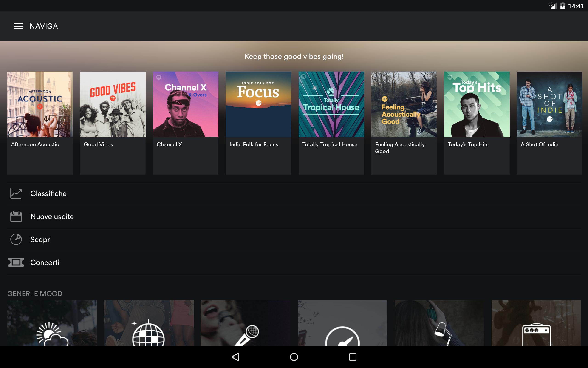Viewport: 588px width, 368px height.
Task: Click the Scopri discover circle icon
Action: (x=16, y=239)
